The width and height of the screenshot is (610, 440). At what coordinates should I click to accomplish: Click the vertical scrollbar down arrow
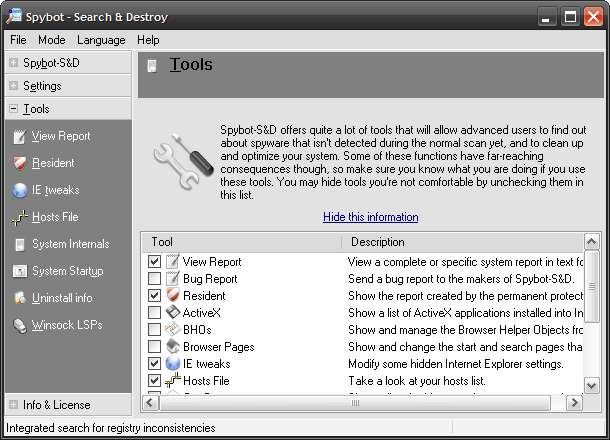pyautogui.click(x=592, y=385)
